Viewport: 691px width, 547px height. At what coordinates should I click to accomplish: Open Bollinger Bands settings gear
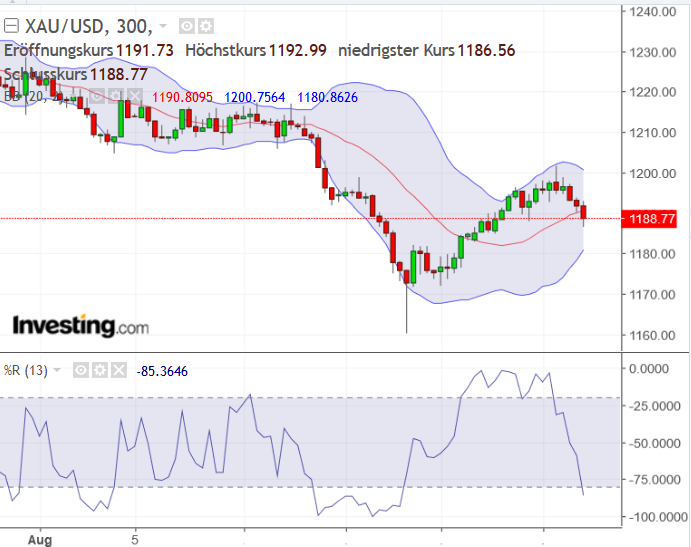pos(116,96)
